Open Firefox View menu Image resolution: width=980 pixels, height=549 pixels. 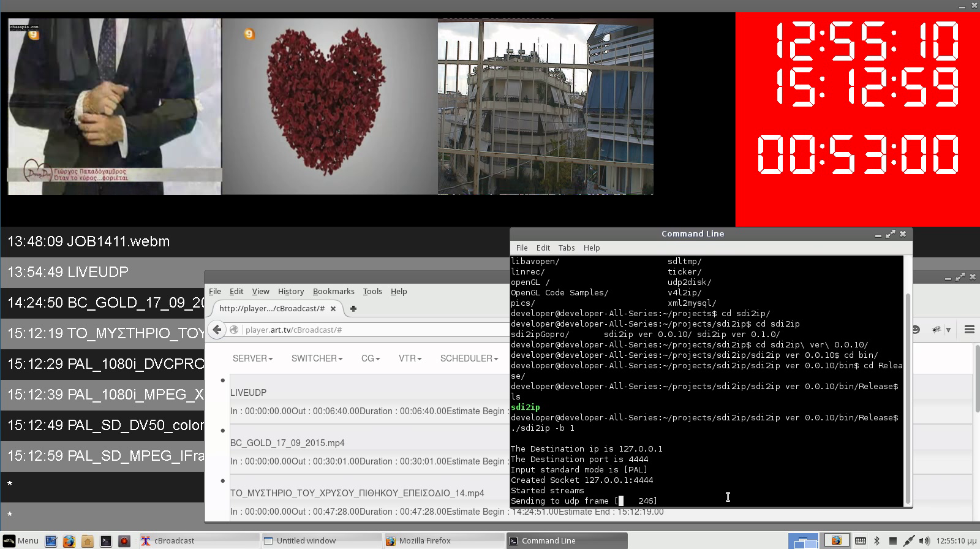tap(260, 291)
